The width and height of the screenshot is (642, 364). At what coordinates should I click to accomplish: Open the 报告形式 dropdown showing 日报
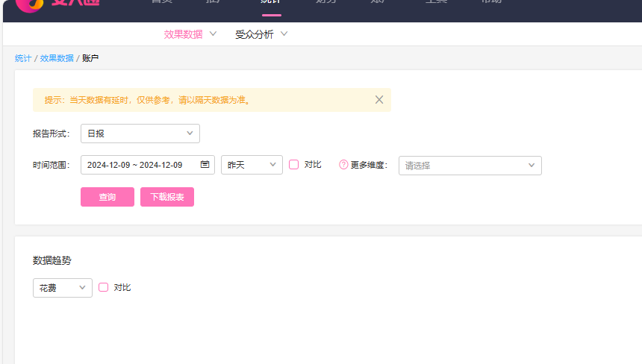[x=140, y=134]
